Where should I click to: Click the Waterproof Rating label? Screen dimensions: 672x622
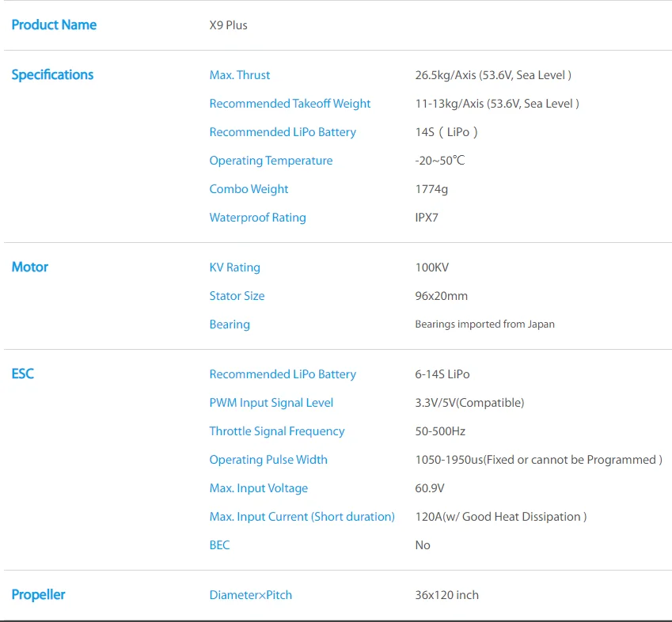257,218
